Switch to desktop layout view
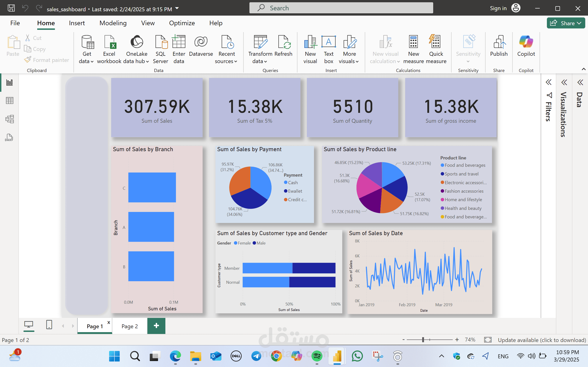Screen dimensions: 588x367 [x=29, y=325]
